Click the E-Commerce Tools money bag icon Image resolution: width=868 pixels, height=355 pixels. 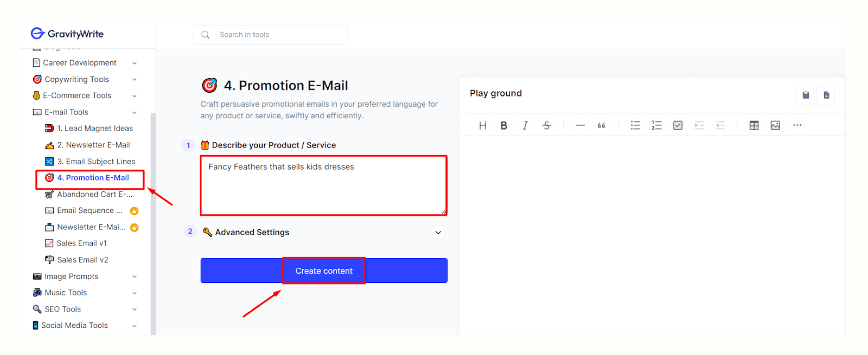coord(36,95)
